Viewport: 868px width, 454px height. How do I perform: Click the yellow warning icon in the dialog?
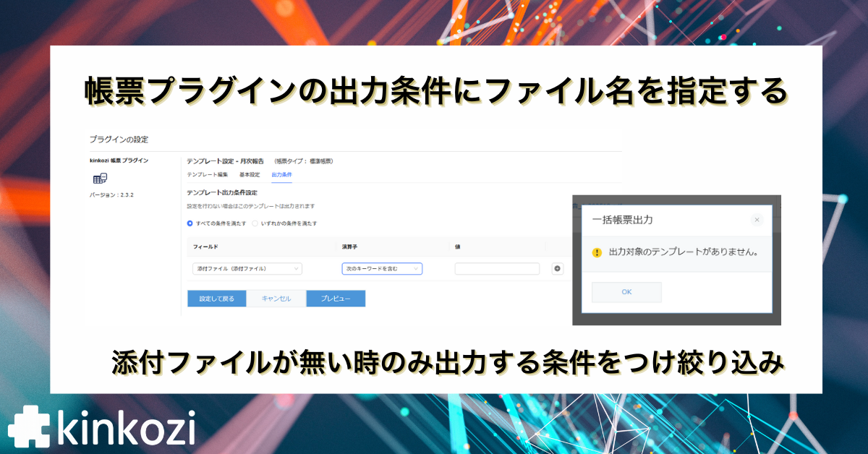597,252
